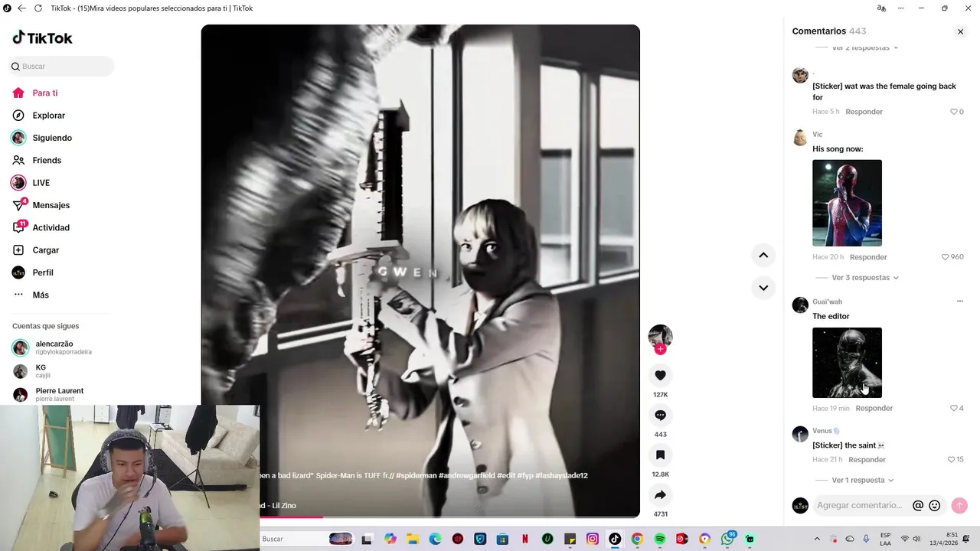980x551 pixels.
Task: Reply to the 'wat was the female' comment
Action: [x=864, y=112]
